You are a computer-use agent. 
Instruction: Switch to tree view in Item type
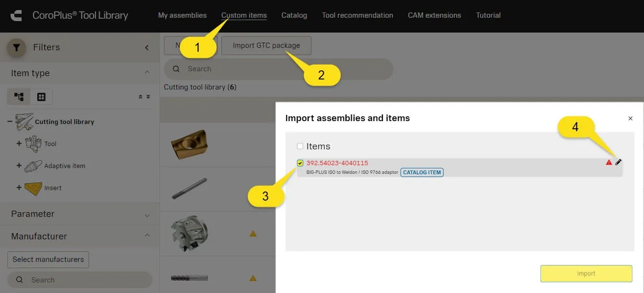19,97
